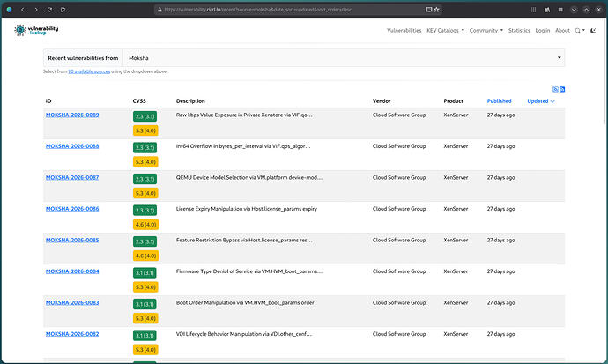Open the About page

(562, 30)
